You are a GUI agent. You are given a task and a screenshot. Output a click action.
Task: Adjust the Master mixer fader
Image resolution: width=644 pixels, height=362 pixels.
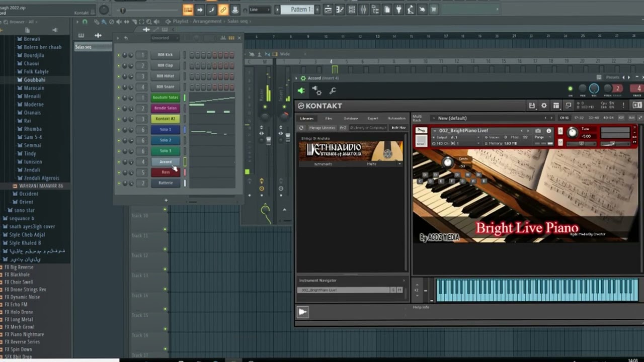click(268, 141)
